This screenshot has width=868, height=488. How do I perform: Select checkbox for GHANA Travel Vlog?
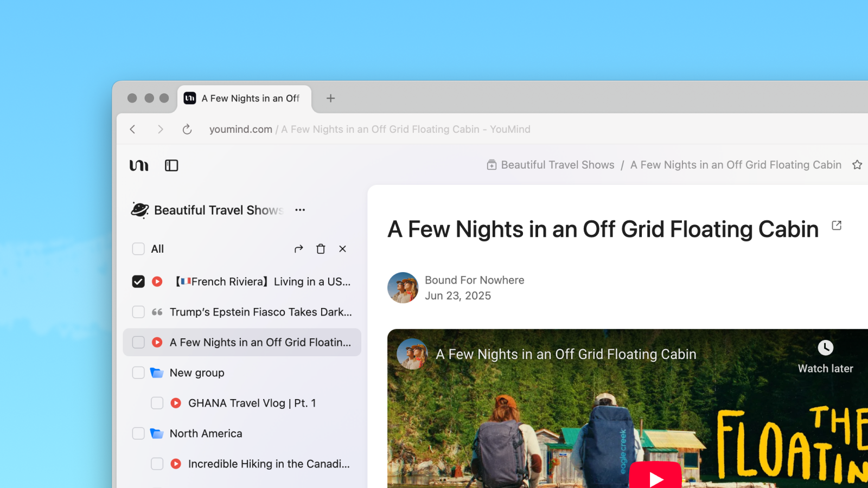(x=157, y=403)
